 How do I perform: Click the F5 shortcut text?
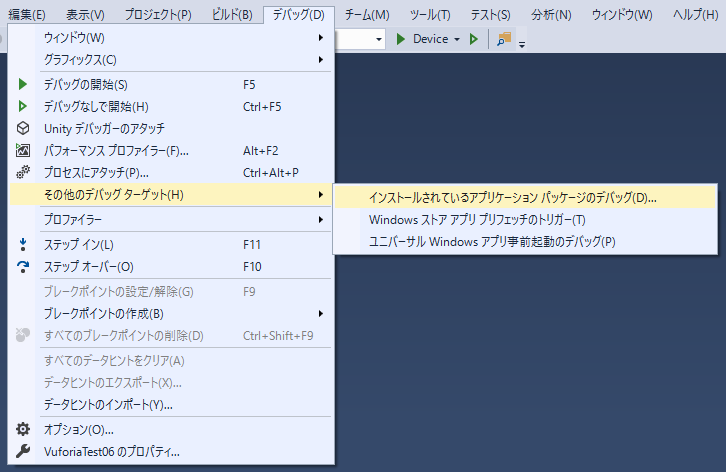249,85
